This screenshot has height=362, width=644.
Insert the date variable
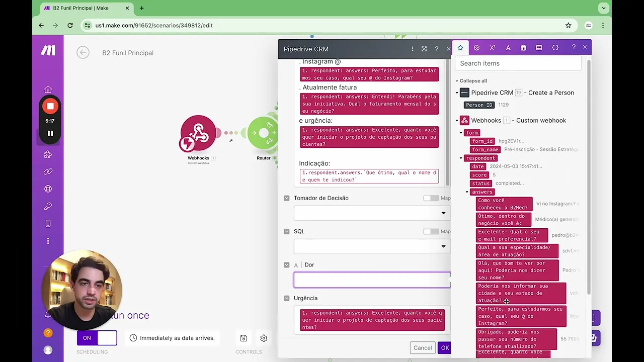point(478,166)
